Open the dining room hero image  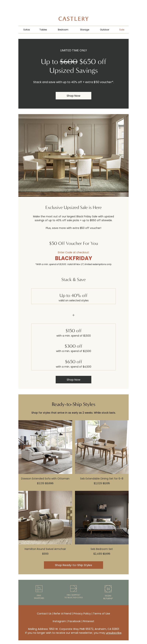tap(73, 155)
